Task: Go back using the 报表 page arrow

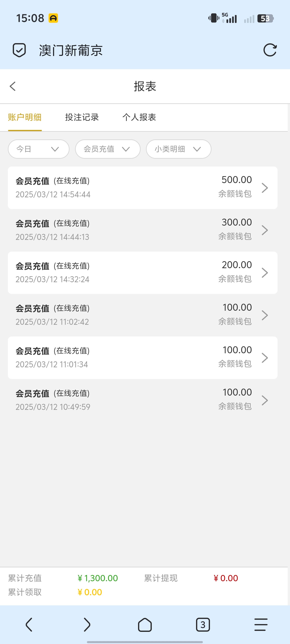Action: click(13, 86)
